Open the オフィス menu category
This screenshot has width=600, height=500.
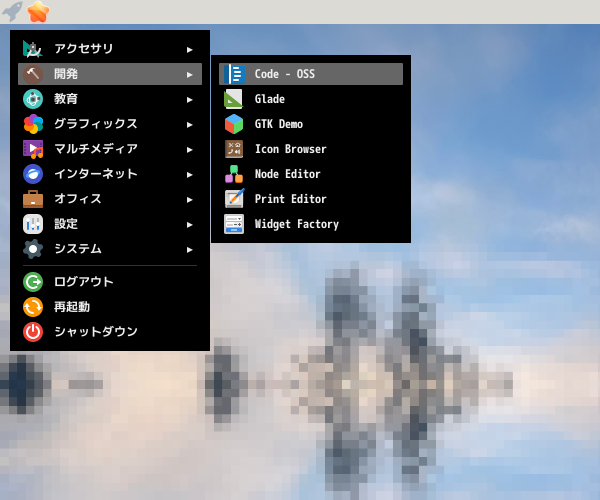point(110,199)
